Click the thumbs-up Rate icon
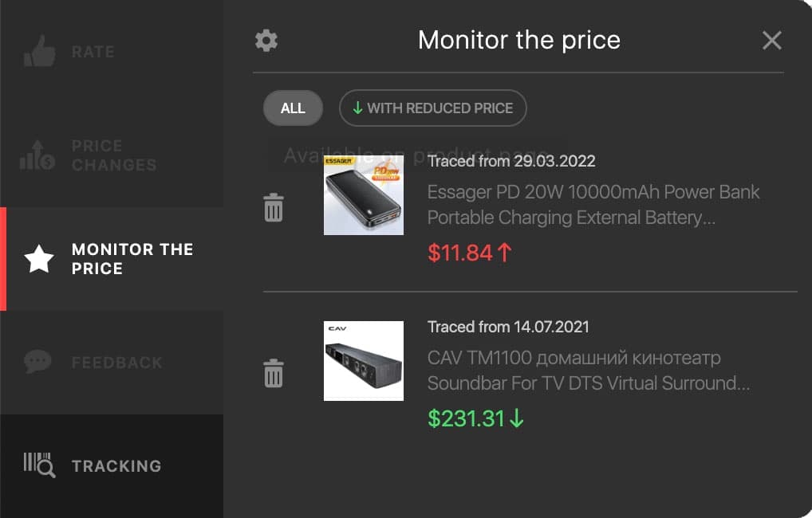The height and width of the screenshot is (518, 812). pyautogui.click(x=39, y=52)
